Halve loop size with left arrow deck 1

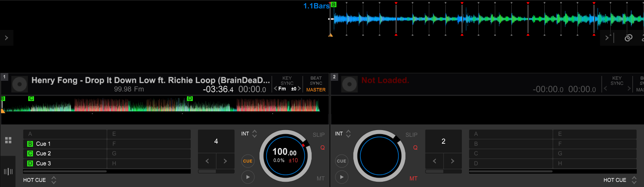click(x=207, y=161)
